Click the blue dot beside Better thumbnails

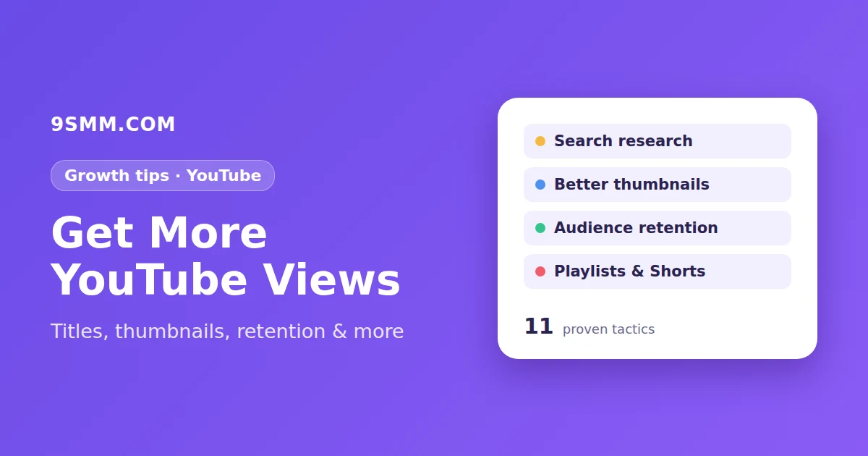[540, 185]
